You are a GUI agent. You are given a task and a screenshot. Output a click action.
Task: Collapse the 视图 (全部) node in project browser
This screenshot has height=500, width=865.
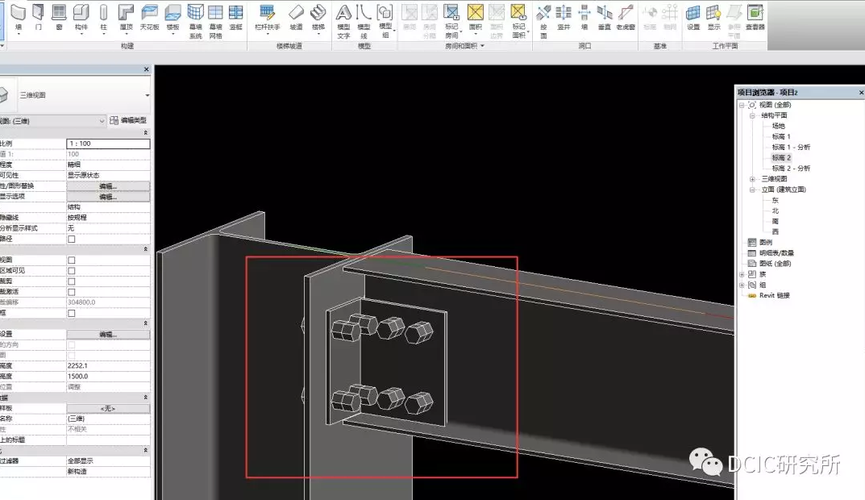742,105
